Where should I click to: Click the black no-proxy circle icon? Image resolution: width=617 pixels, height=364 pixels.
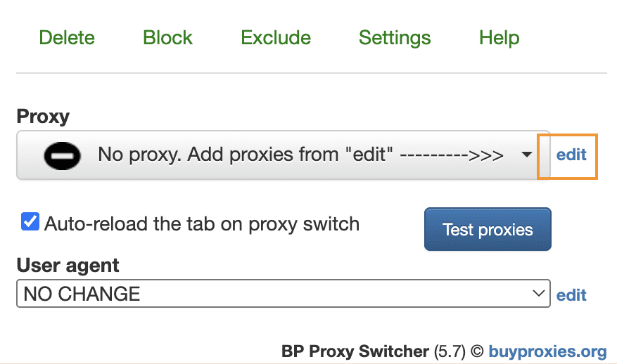(62, 156)
